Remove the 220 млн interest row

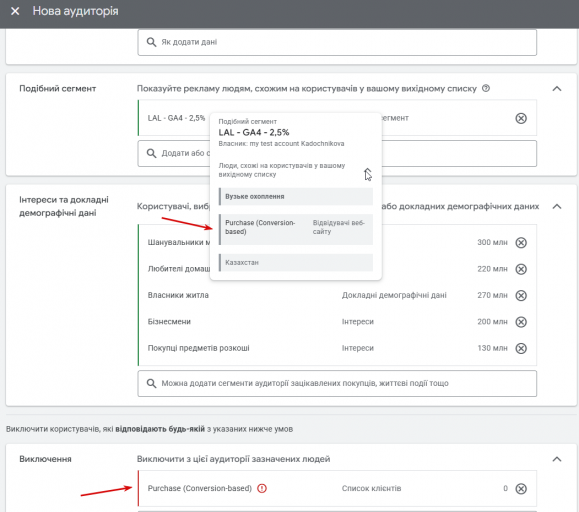tap(521, 269)
